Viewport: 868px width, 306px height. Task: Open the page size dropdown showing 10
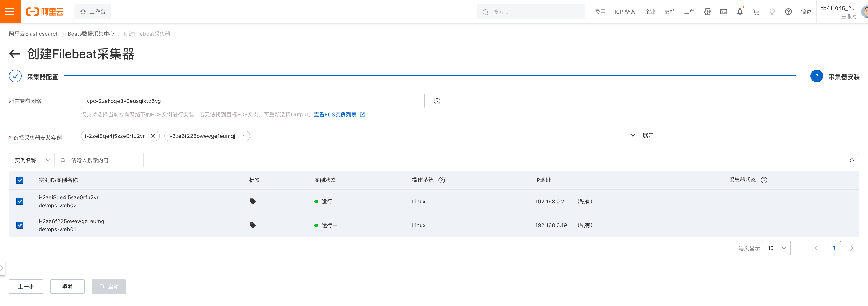coord(776,248)
